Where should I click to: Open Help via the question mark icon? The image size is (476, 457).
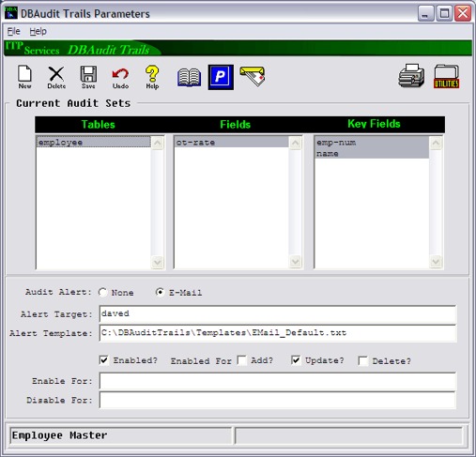152,77
